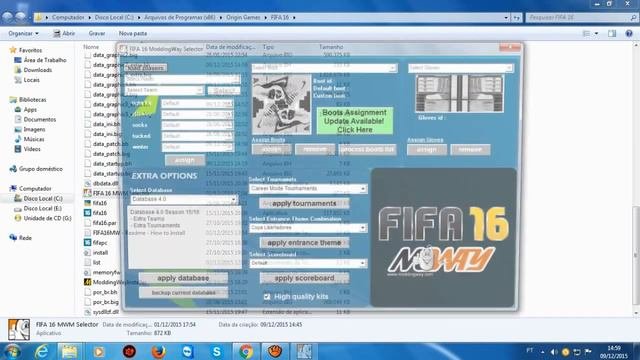Toggle the Explorer preview pane icon
The height and width of the screenshot is (360, 640).
(x=612, y=33)
